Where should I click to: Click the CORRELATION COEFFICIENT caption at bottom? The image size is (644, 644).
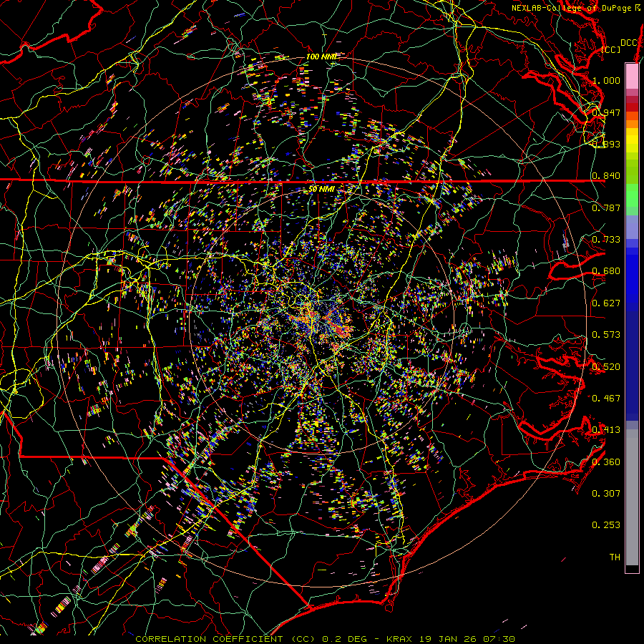[325, 639]
